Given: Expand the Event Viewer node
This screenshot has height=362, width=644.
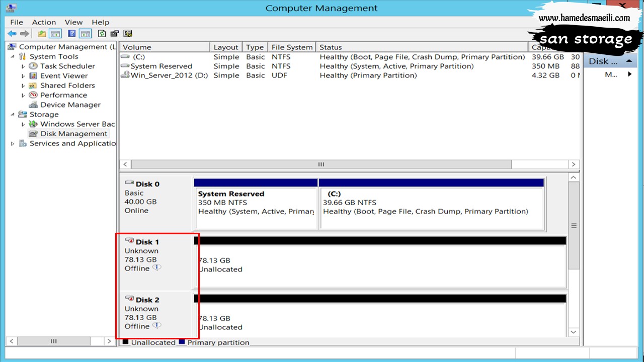Looking at the screenshot, I should click(23, 76).
